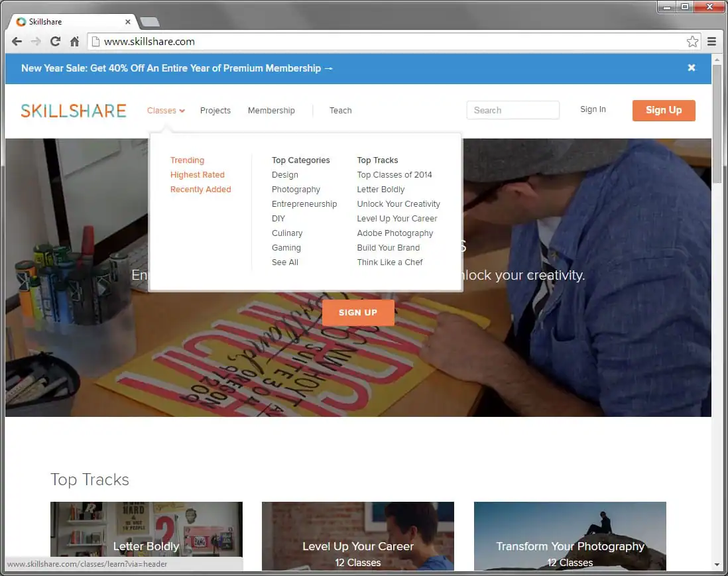Click the orange SIGN UP hero button

(x=358, y=312)
